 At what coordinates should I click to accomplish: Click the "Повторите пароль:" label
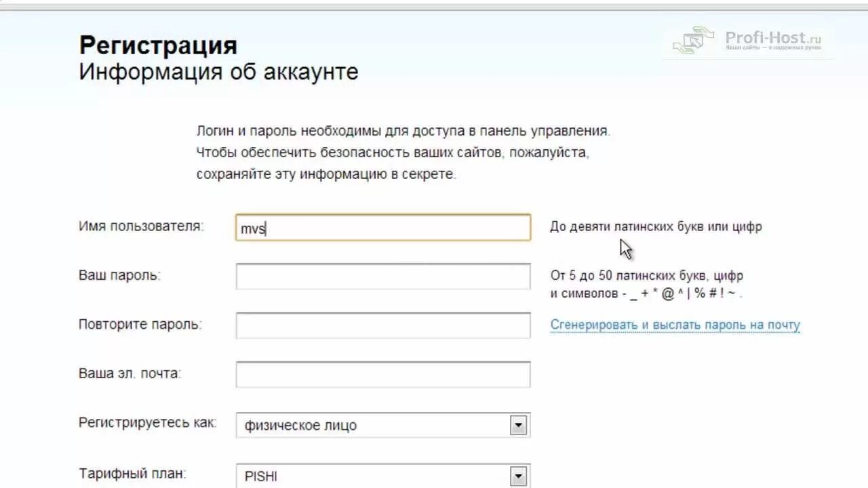click(140, 325)
